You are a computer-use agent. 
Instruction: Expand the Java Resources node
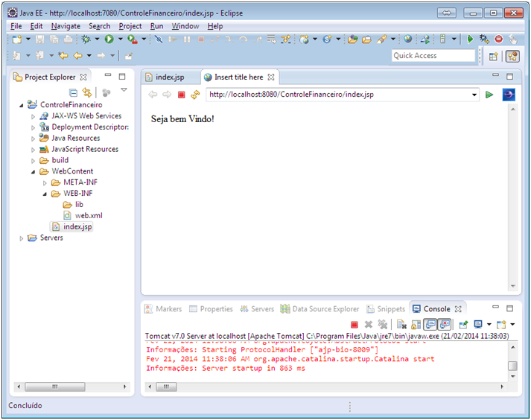click(x=33, y=139)
